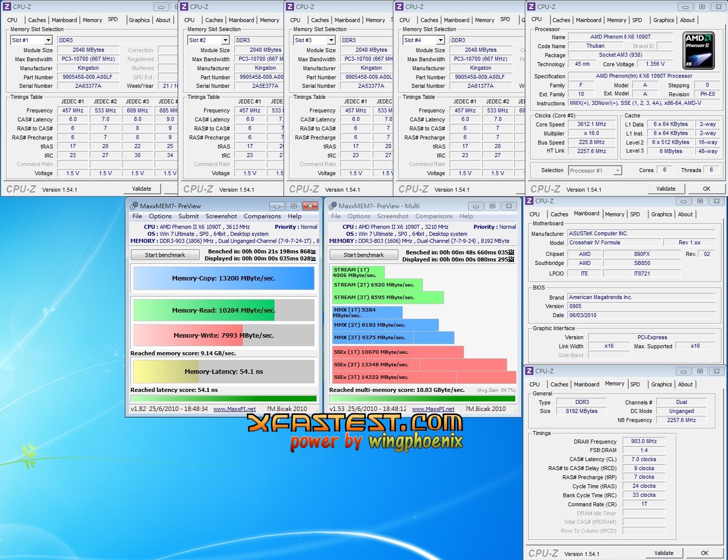Click the MaxxMEM PreView - Multi title icon

(333, 206)
